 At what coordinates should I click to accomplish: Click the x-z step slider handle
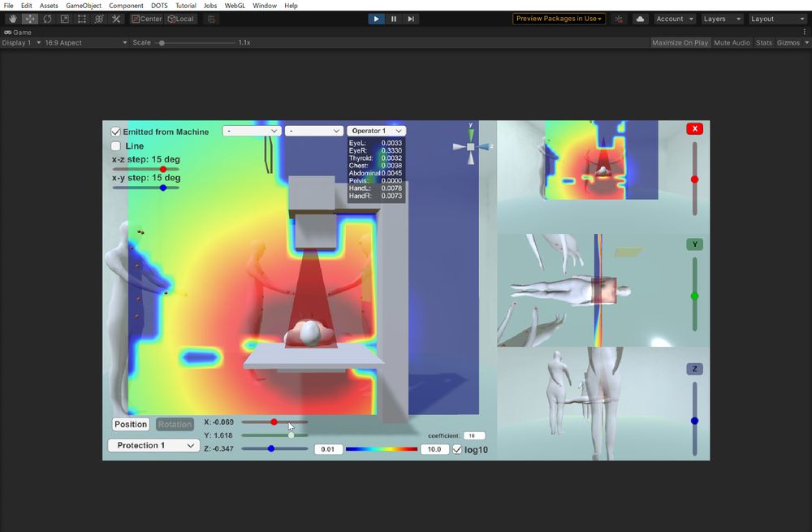(x=163, y=170)
